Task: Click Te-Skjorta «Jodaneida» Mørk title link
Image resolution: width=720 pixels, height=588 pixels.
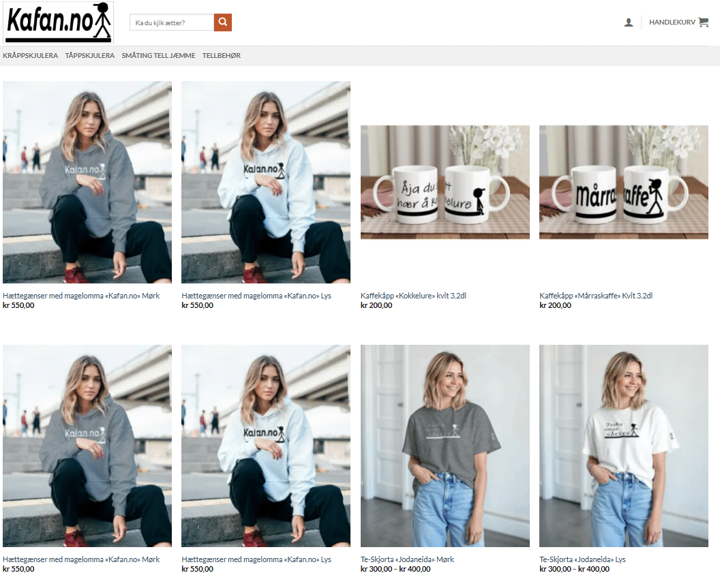Action: click(407, 559)
